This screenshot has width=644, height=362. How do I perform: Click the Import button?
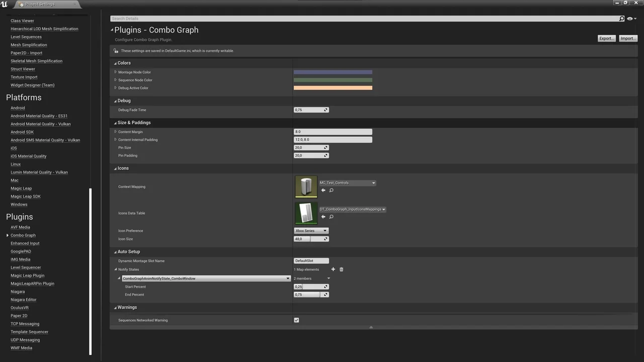(627, 38)
